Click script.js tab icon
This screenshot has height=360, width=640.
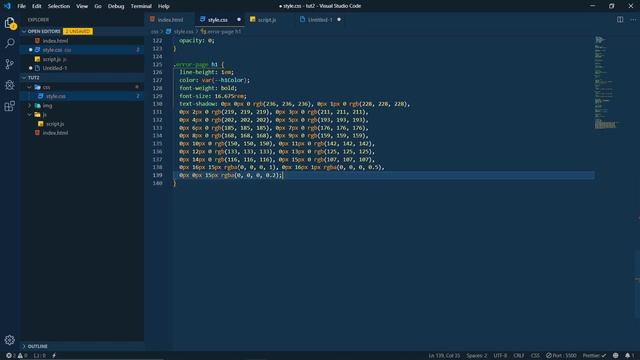click(253, 20)
